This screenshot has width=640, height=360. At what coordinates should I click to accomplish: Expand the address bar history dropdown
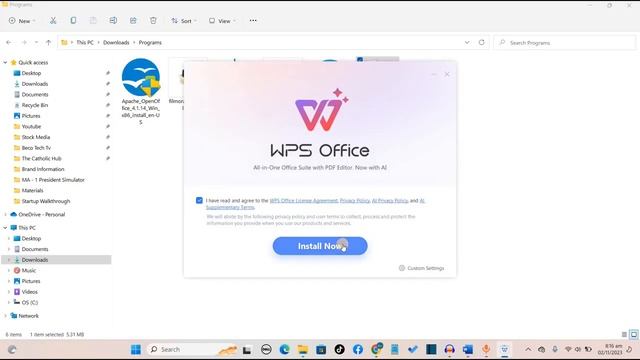pos(467,42)
